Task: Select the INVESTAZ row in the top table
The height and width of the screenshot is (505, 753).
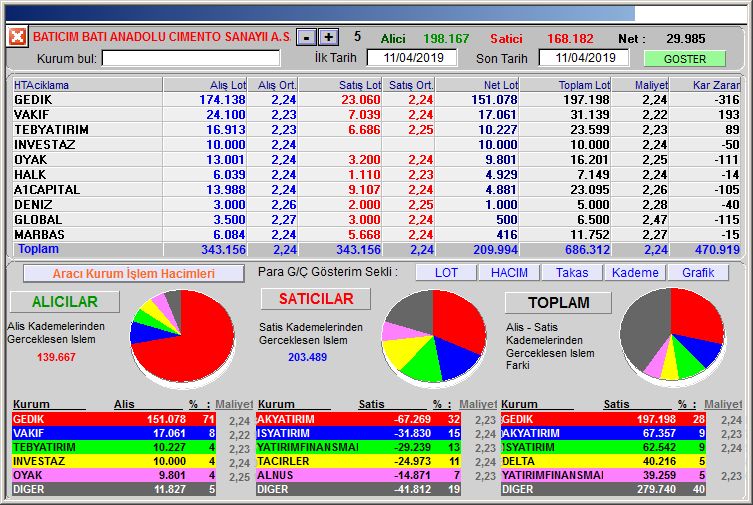Action: click(376, 144)
